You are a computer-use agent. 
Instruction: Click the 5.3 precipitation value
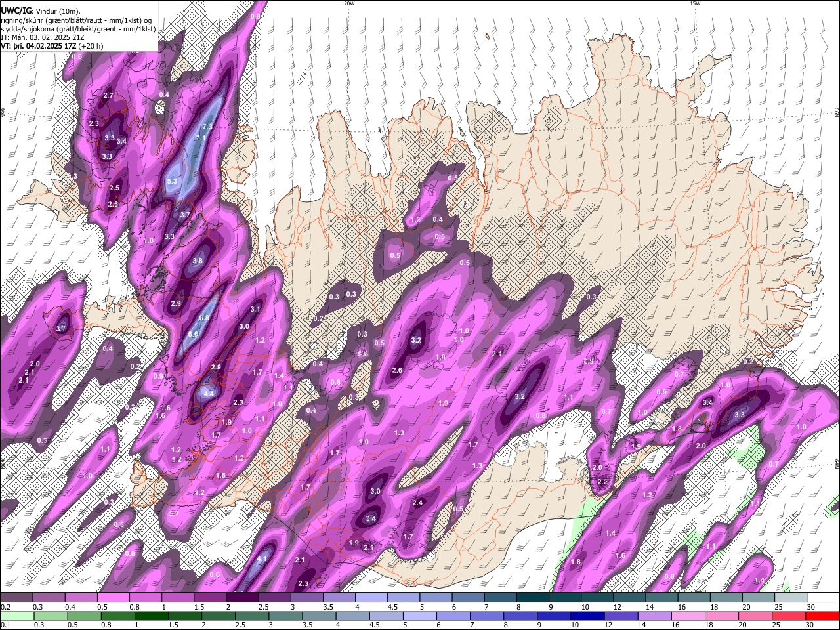(x=173, y=181)
